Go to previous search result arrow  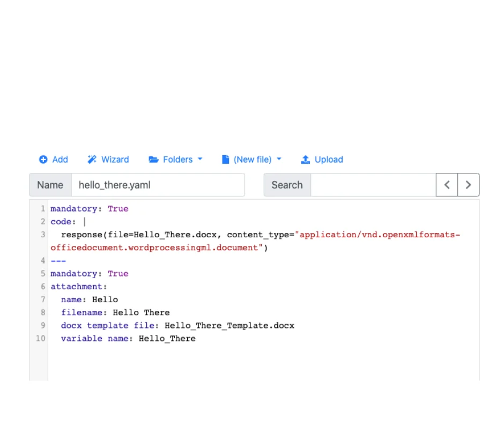point(447,185)
